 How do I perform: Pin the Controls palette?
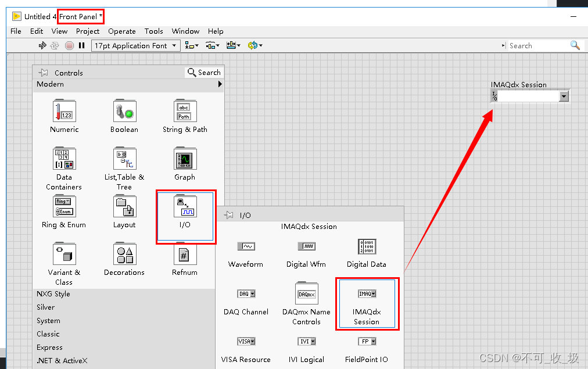point(43,73)
